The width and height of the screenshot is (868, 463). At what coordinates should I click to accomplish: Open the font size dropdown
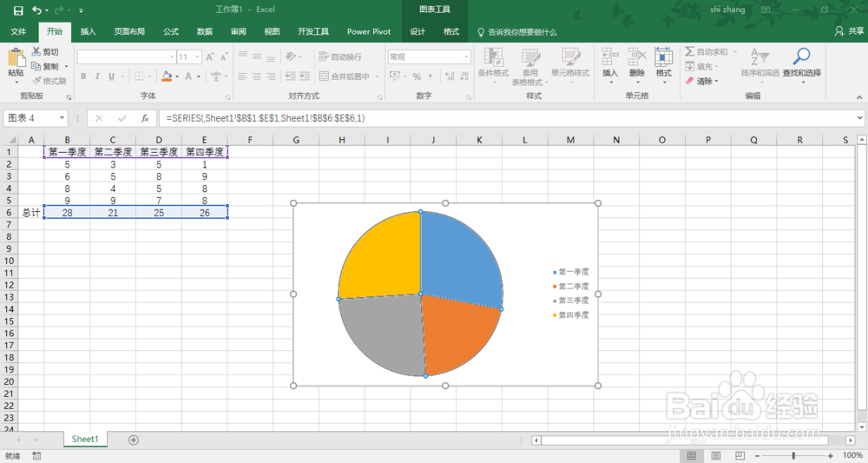[197, 57]
